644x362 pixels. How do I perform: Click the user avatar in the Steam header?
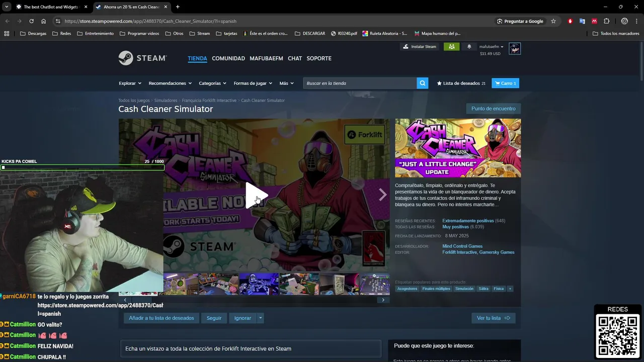pyautogui.click(x=515, y=49)
